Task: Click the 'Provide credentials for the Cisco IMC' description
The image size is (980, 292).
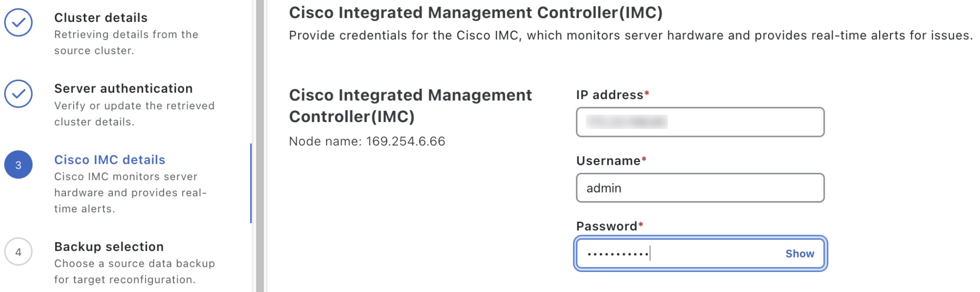Action: [631, 35]
